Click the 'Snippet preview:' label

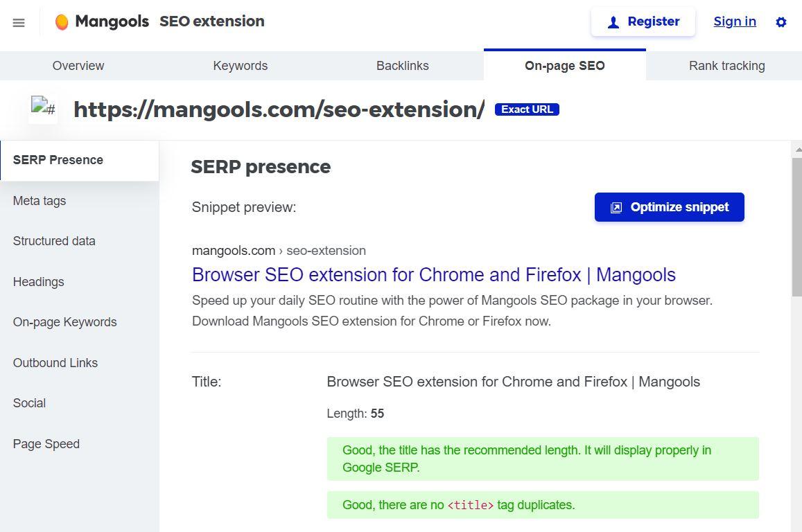(244, 207)
